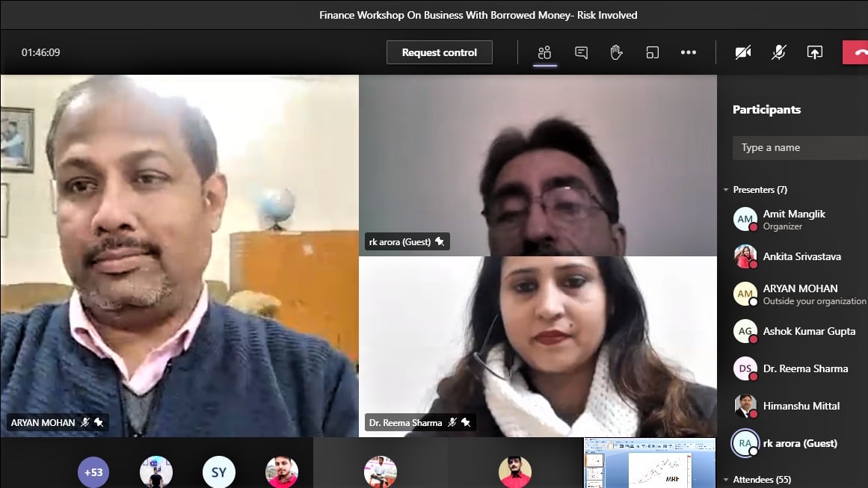868x488 pixels.
Task: Click the SY participant avatar
Action: pyautogui.click(x=218, y=472)
